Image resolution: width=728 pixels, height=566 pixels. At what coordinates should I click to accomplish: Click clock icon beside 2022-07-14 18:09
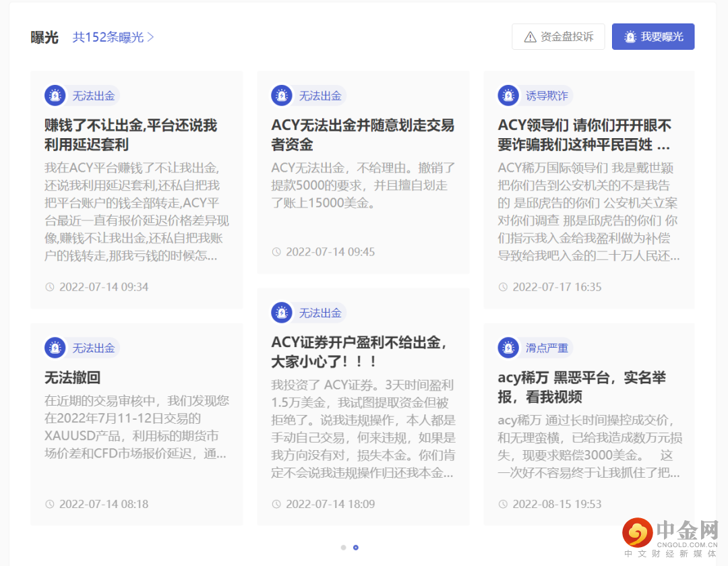point(276,504)
